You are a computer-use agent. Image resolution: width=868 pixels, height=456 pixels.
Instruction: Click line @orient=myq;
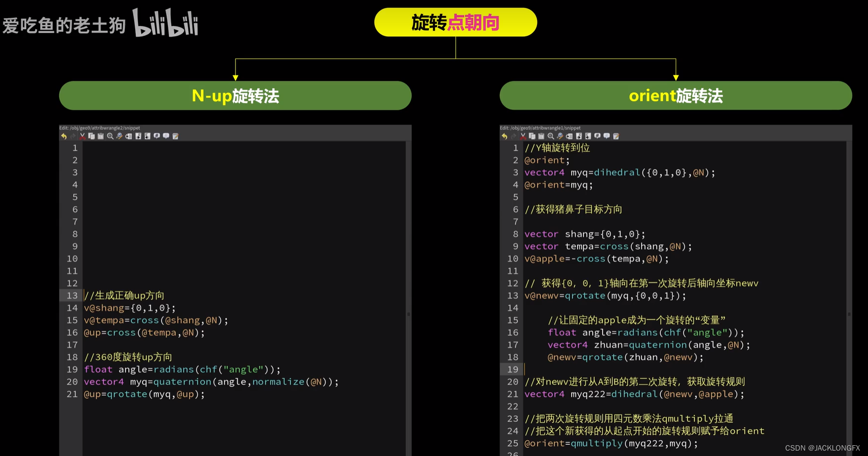559,185
